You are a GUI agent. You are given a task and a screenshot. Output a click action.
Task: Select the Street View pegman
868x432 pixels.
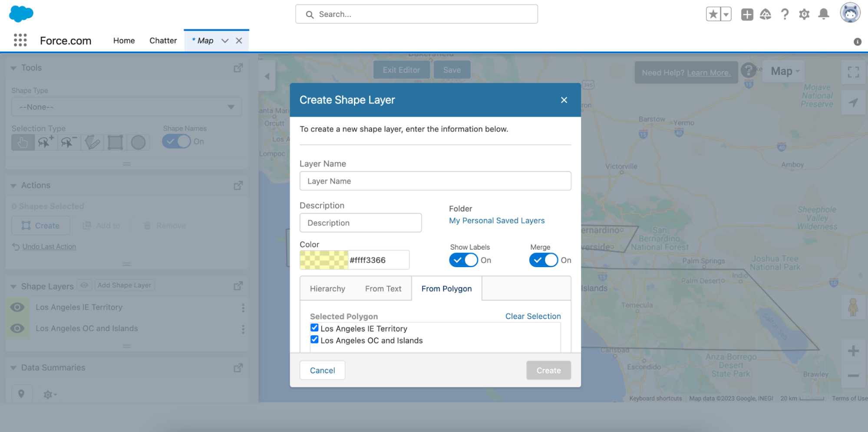click(x=853, y=307)
